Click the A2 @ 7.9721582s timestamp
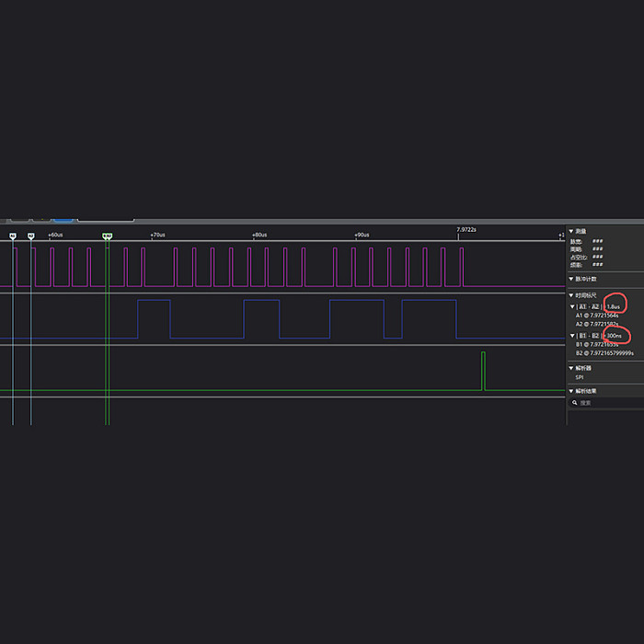Viewport: 644px width, 644px height. (x=597, y=324)
